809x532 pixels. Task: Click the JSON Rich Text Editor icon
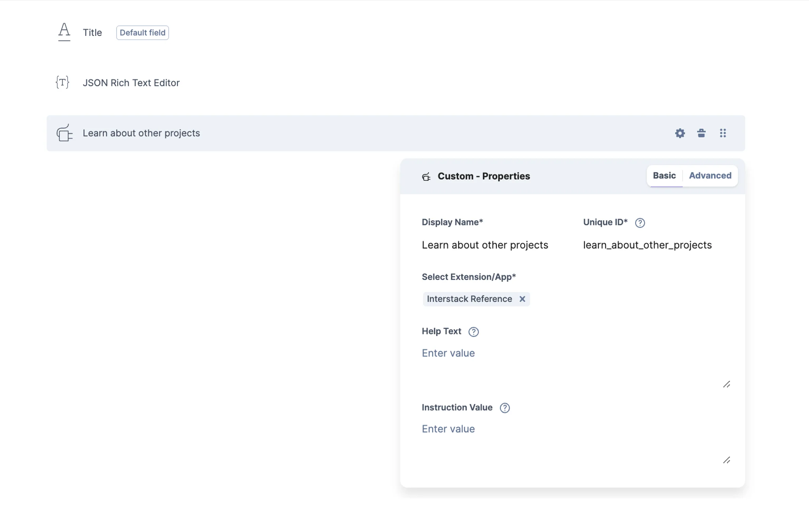[62, 82]
